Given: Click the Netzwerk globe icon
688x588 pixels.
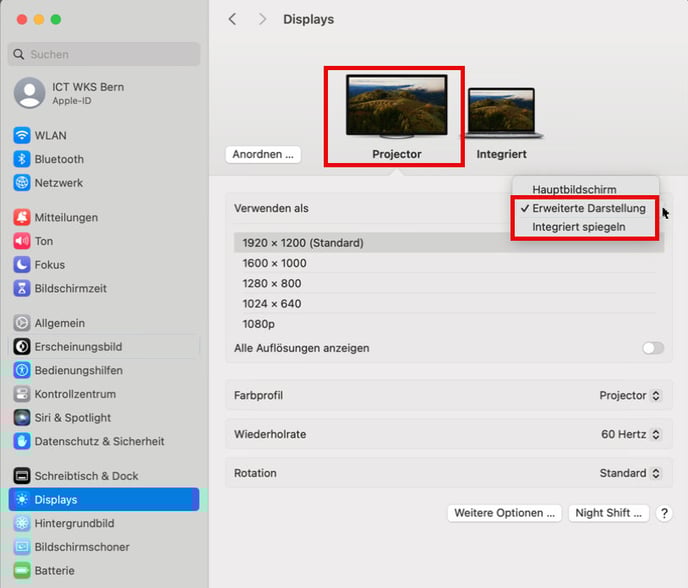Looking at the screenshot, I should [x=22, y=183].
